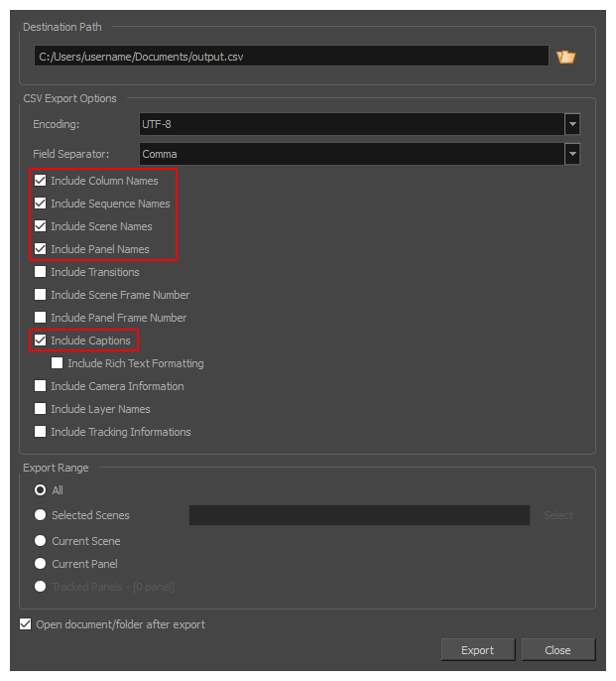Image resolution: width=616 pixels, height=681 pixels.
Task: Choose Current Scene export range
Action: click(x=41, y=541)
